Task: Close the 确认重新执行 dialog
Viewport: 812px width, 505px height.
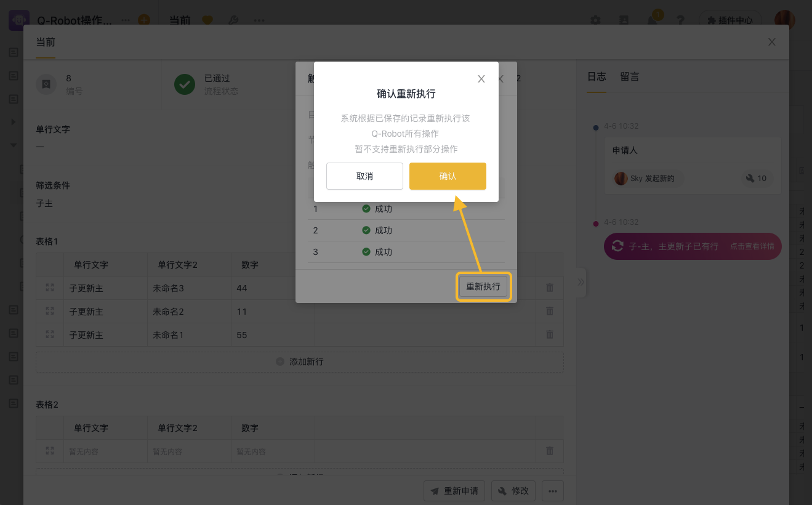Action: click(x=481, y=79)
